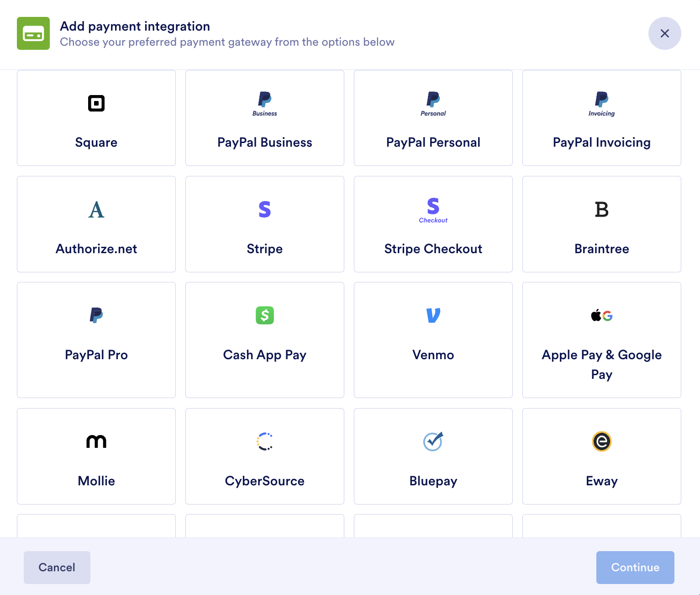Viewport: 700px width, 595px height.
Task: Click the green Cash App dollar icon
Action: [x=265, y=315]
